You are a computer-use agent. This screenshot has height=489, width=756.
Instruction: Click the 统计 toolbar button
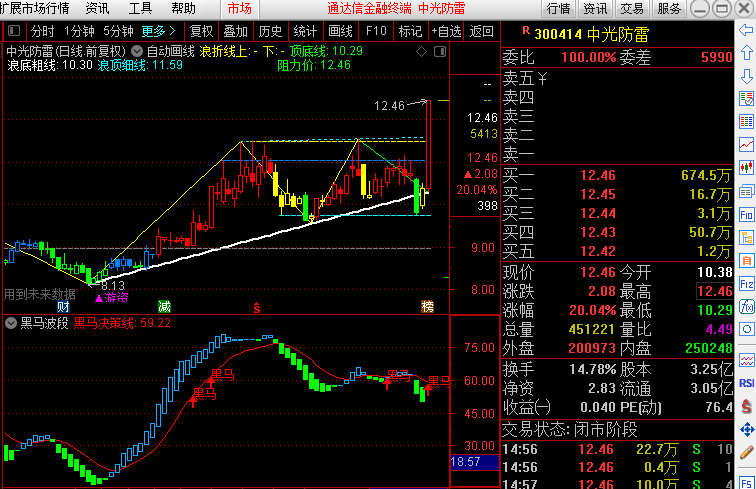[305, 31]
